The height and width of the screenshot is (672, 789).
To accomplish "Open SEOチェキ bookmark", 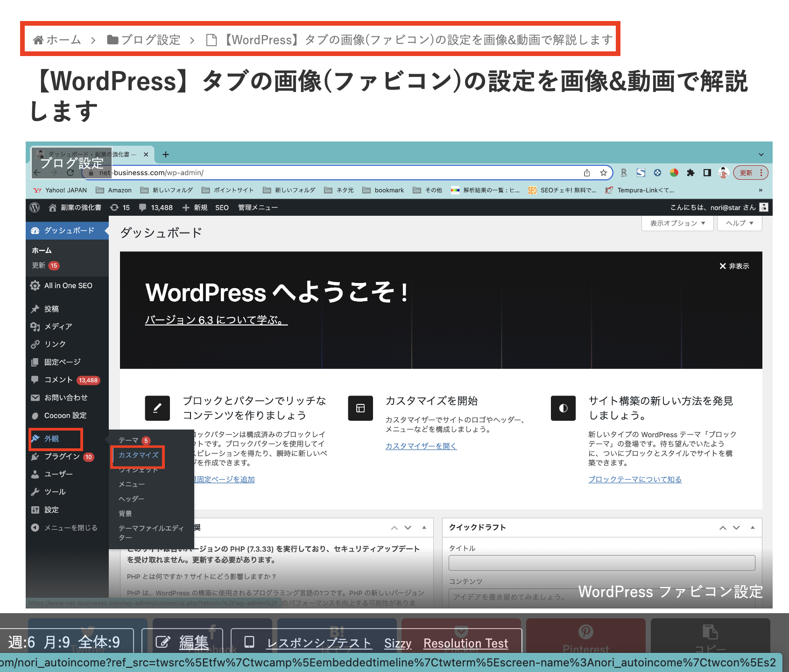I will (x=563, y=190).
